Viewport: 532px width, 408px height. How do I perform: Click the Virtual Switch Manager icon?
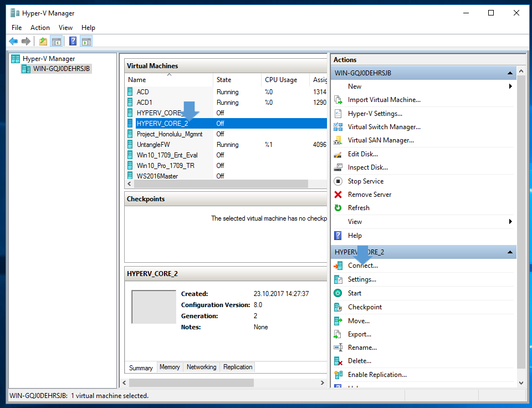pyautogui.click(x=338, y=127)
